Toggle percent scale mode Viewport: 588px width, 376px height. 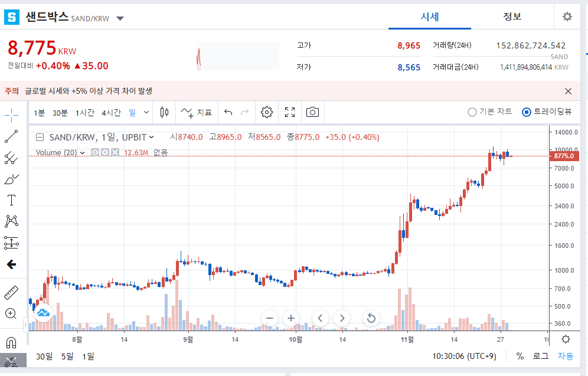click(x=520, y=356)
